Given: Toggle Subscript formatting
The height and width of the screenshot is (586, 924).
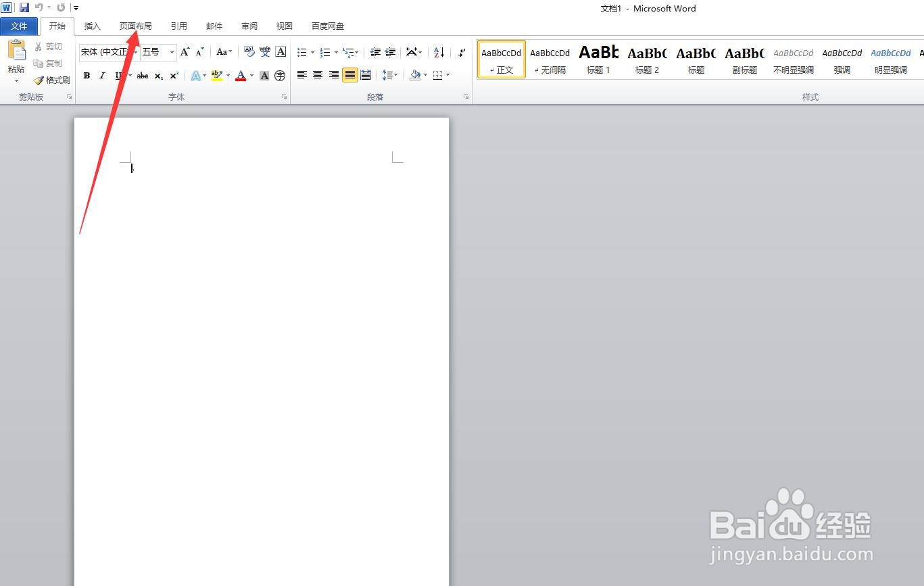Looking at the screenshot, I should 158,76.
